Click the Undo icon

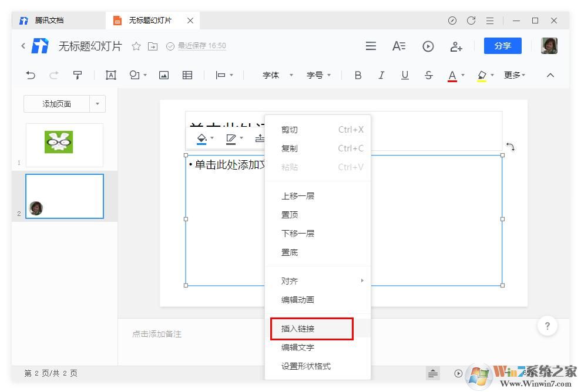31,75
